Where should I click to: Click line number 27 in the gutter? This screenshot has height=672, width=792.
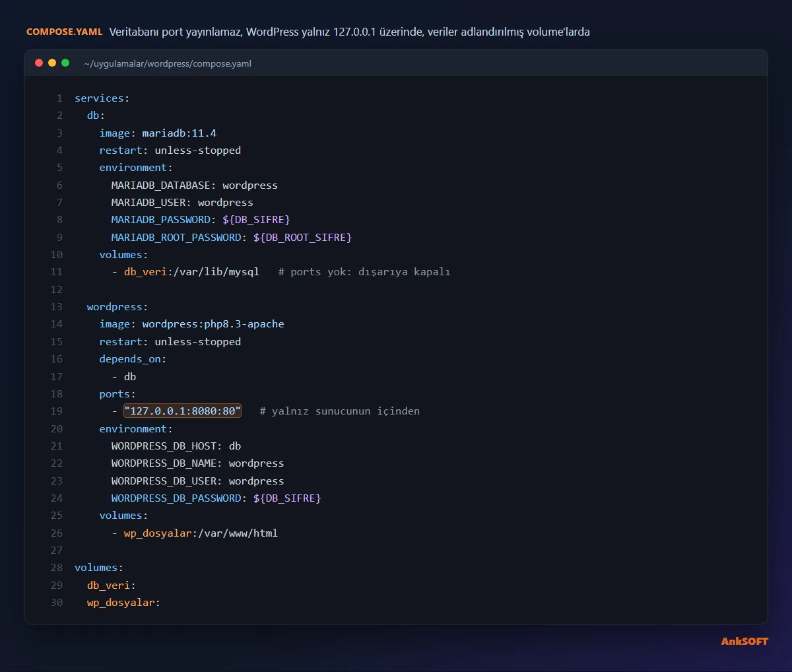coord(57,551)
